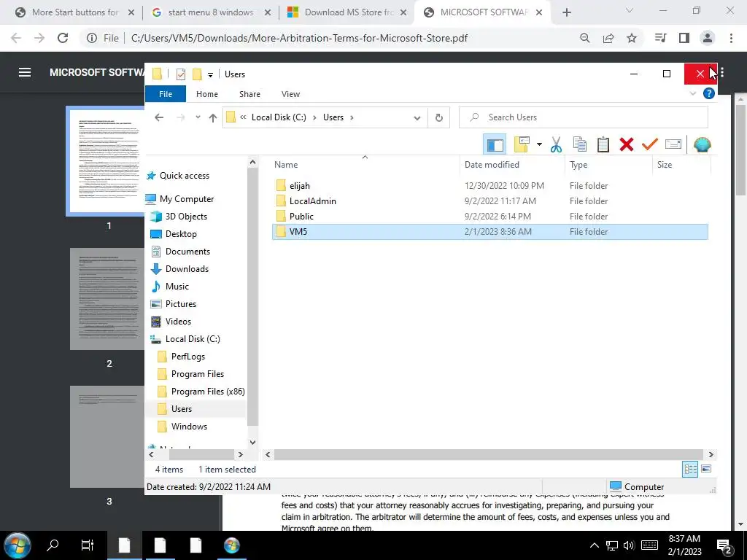Open PerfLogs folder in navigation tree

click(x=187, y=357)
